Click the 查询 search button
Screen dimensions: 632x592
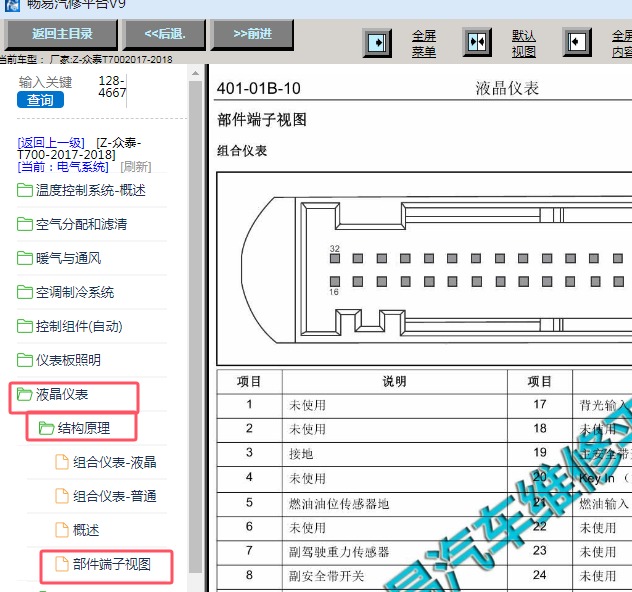pyautogui.click(x=40, y=100)
